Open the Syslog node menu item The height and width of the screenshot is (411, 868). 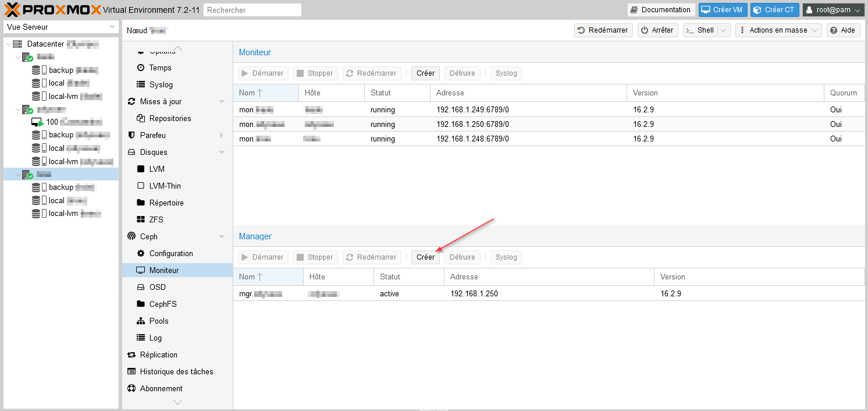point(161,84)
